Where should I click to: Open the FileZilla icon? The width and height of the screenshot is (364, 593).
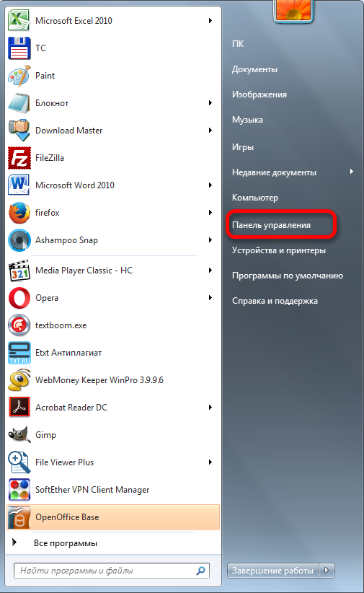click(19, 158)
